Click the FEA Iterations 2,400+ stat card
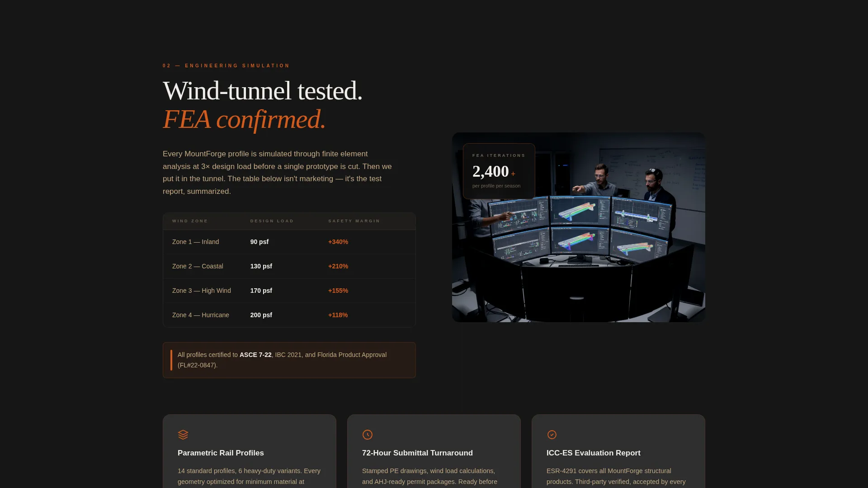 coord(499,171)
